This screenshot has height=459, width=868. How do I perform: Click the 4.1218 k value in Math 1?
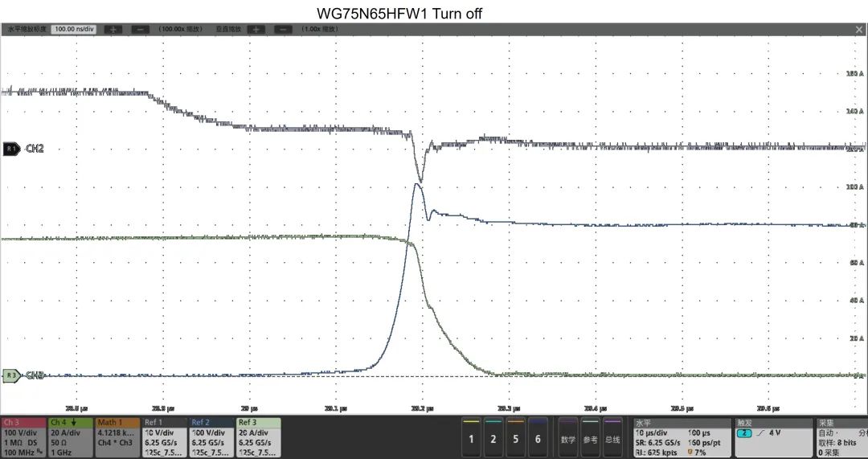coord(115,433)
